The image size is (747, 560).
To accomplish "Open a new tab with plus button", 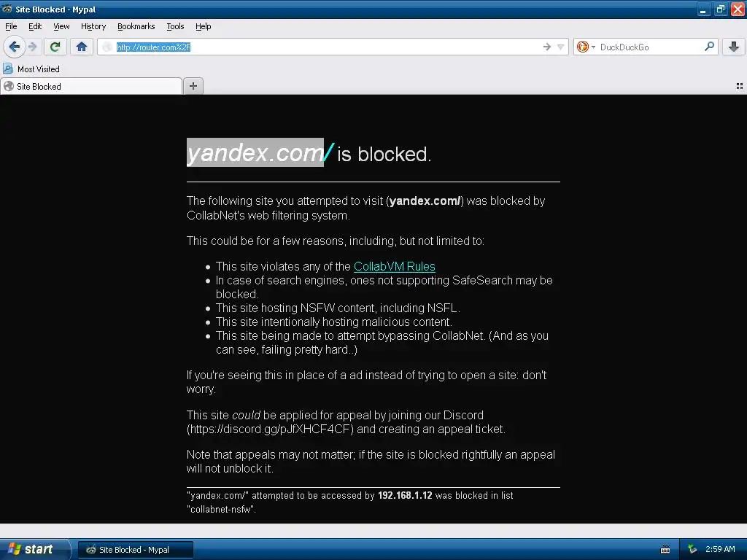I will pyautogui.click(x=193, y=86).
